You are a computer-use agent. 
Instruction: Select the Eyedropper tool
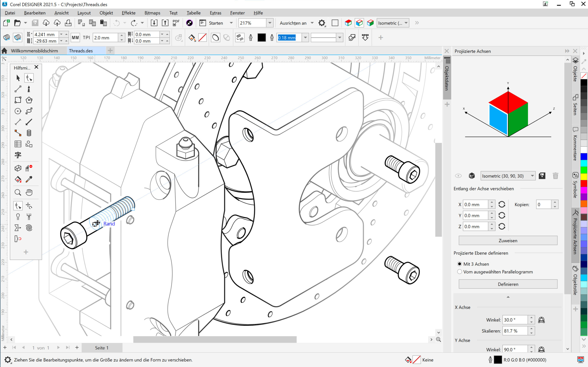point(29,179)
